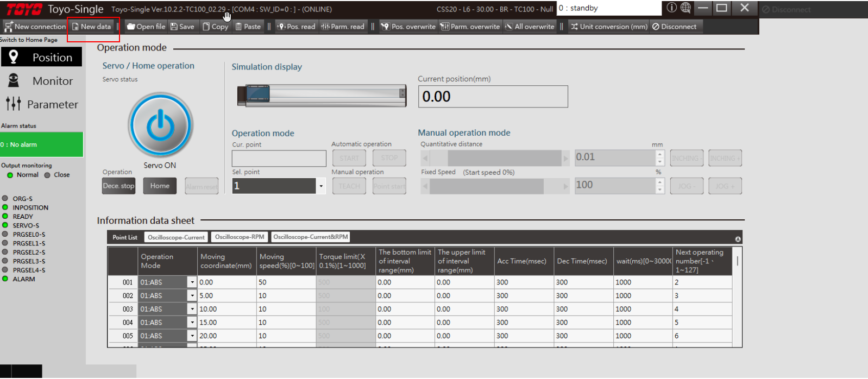This screenshot has width=868, height=379.
Task: Open Operation Mode dropdown for row 004
Action: coord(192,323)
